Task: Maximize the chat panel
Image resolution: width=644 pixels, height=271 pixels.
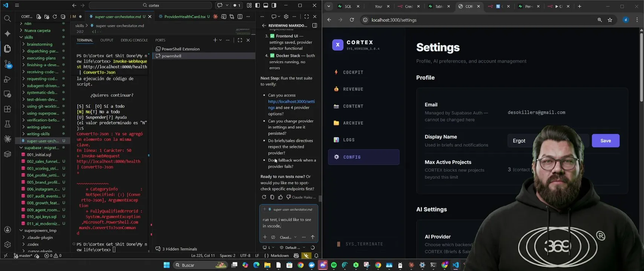Action: 307,17
